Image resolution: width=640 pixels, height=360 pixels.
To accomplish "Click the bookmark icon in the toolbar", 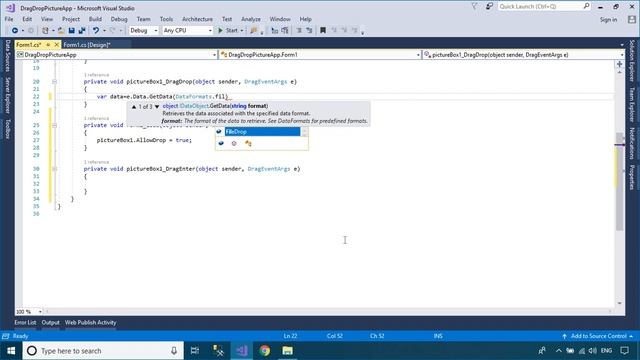I will [x=323, y=31].
